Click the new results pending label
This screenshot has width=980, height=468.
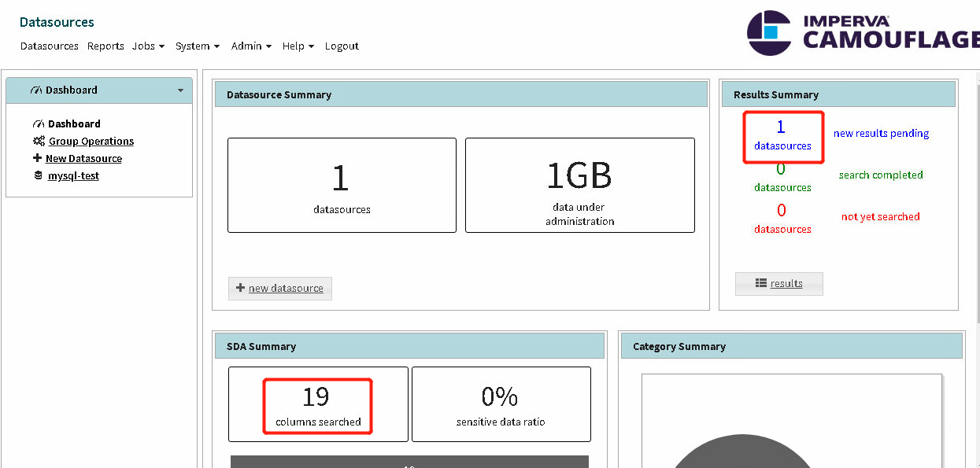tap(881, 133)
